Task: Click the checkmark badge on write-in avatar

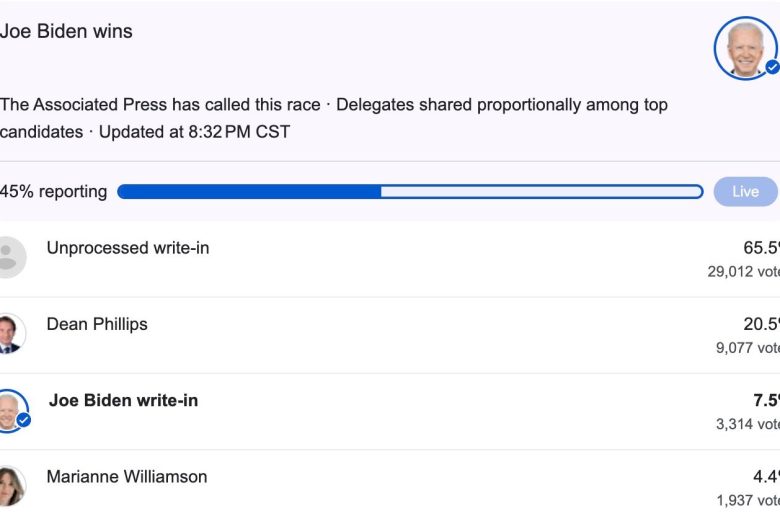Action: (x=23, y=421)
